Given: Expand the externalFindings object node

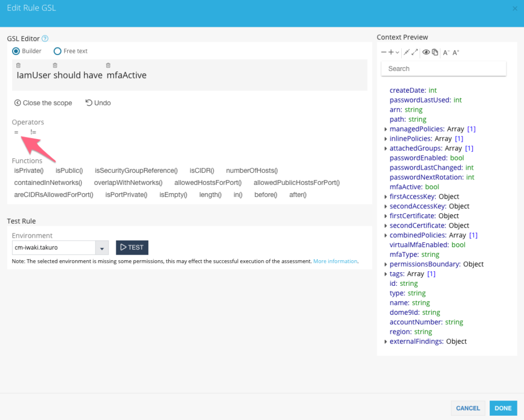Looking at the screenshot, I should coord(386,342).
